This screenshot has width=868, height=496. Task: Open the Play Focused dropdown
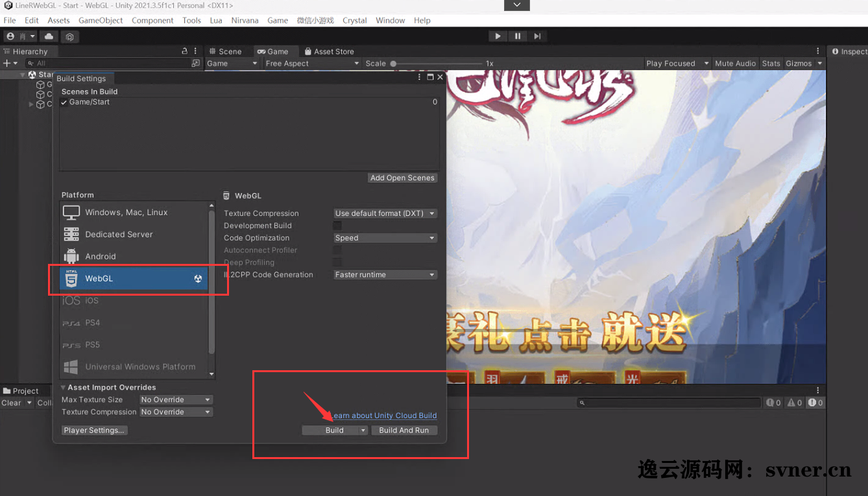pyautogui.click(x=677, y=64)
